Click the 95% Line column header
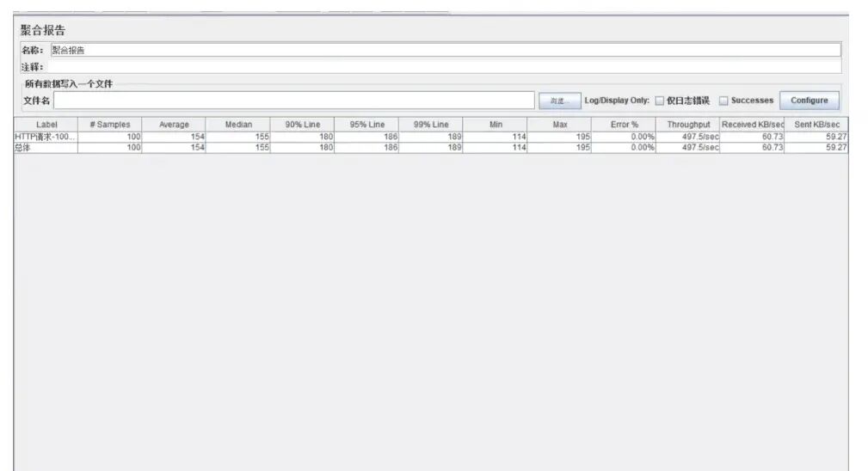The height and width of the screenshot is (471, 868). click(x=366, y=125)
